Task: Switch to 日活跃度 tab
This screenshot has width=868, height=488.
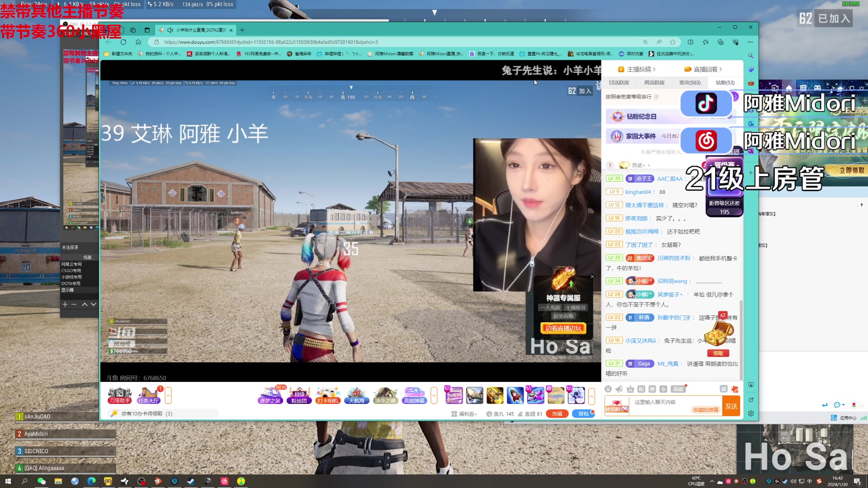Action: [619, 83]
